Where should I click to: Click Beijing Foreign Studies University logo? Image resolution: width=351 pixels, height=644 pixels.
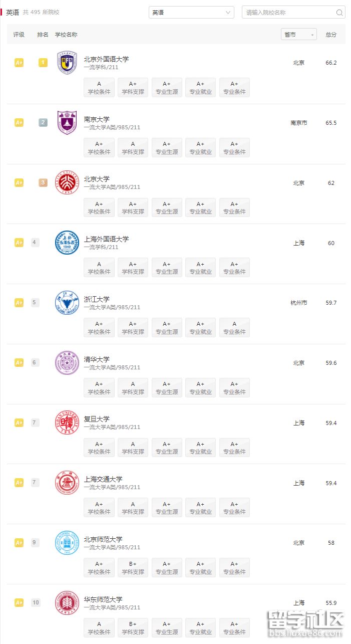tap(67, 63)
